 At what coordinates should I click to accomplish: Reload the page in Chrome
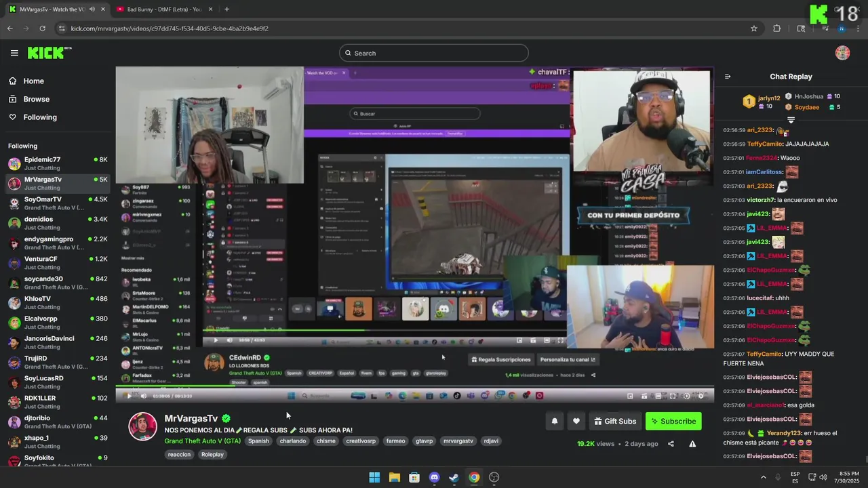pos(42,28)
